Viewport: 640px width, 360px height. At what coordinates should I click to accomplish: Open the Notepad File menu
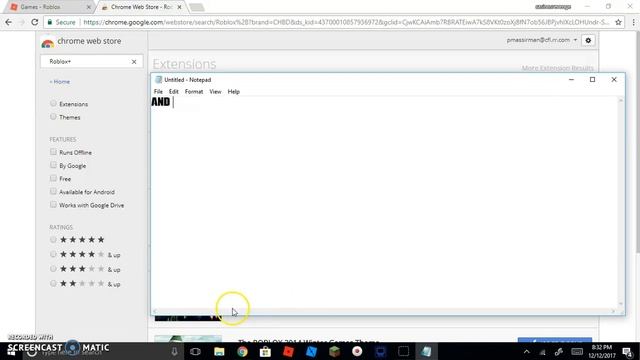click(x=158, y=91)
